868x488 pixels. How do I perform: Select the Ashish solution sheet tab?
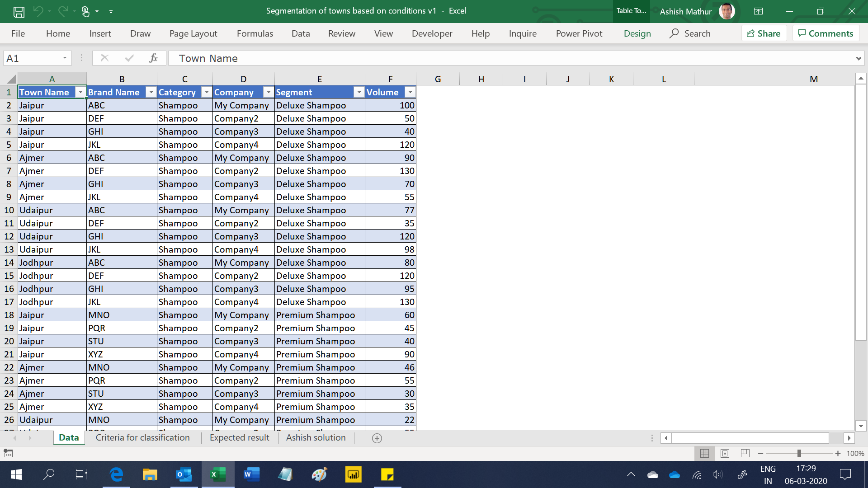coord(316,437)
